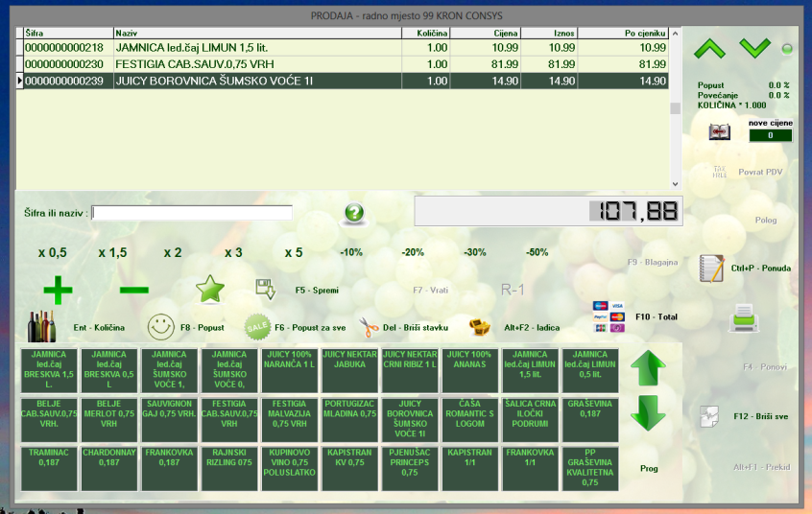Add JUICY 100% NARANČA 1 L product
Image resolution: width=812 pixels, height=514 pixels.
(289, 370)
